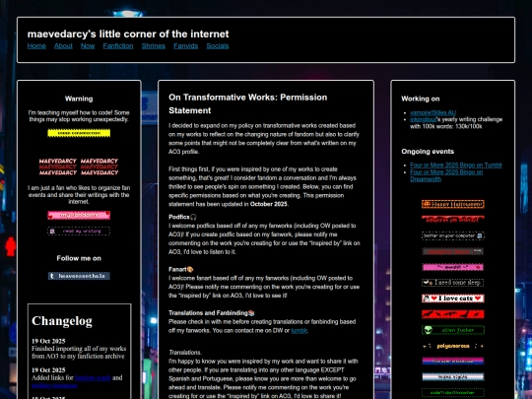Click the 'polyamorous' badge
This screenshot has width=532, height=399.
tap(452, 346)
